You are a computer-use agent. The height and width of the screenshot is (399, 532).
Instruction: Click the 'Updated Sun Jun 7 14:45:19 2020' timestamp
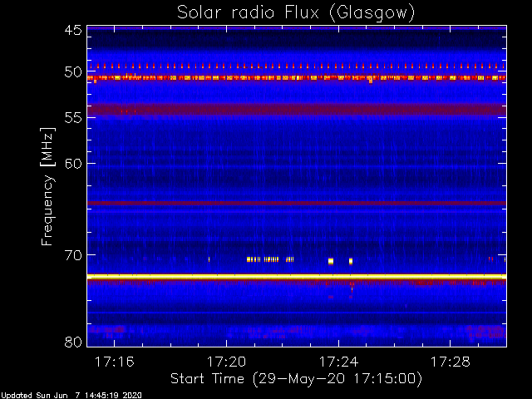71,396
